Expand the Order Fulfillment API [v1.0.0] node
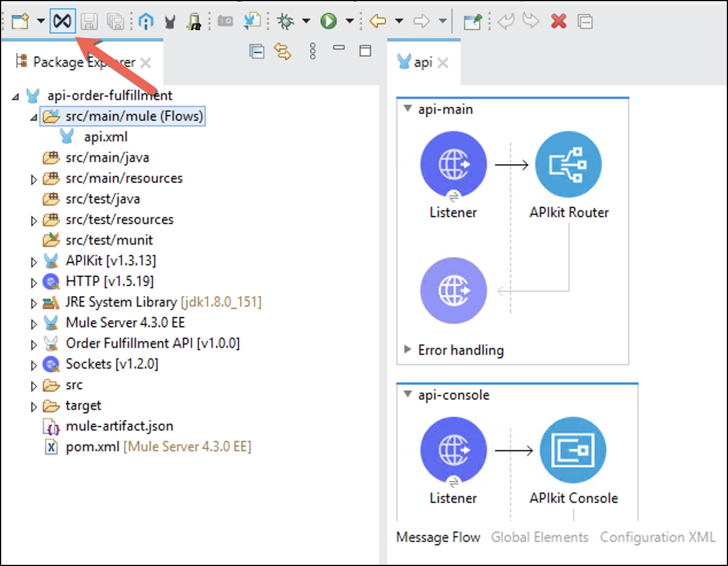This screenshot has height=566, width=728. (34, 345)
